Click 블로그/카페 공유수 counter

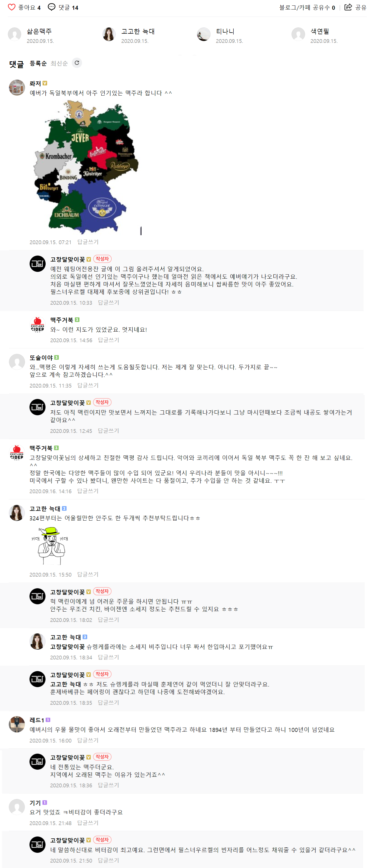307,7
